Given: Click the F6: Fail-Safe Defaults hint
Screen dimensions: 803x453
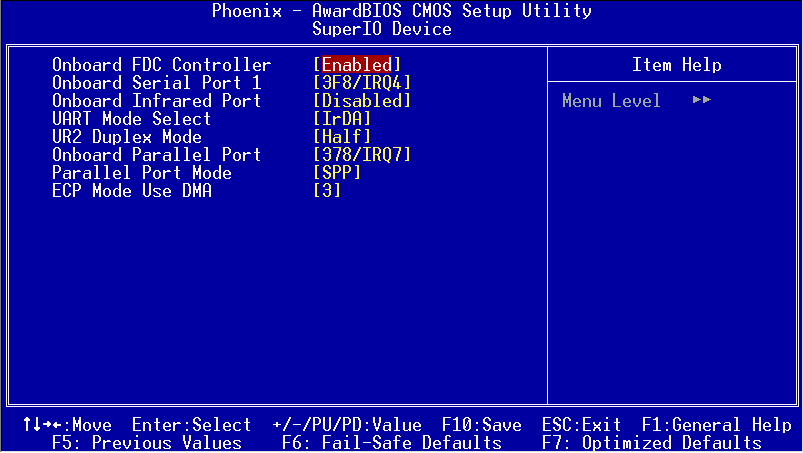Looking at the screenshot, I should [392, 443].
